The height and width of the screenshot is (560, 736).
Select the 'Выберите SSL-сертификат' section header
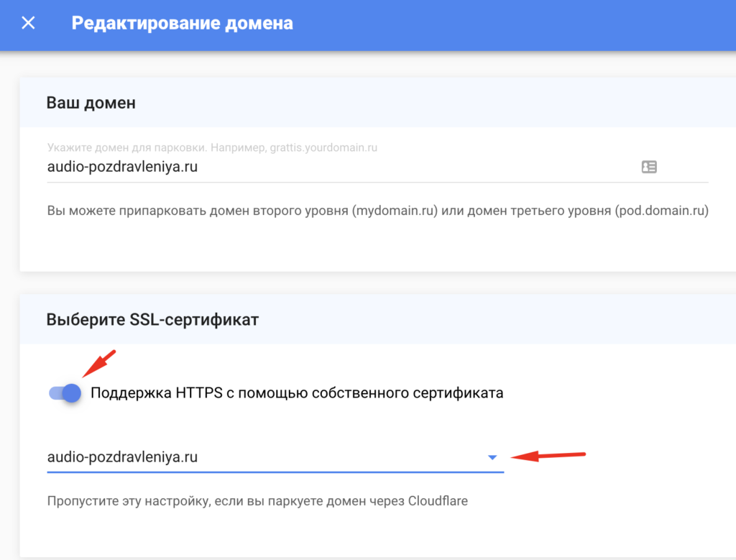(x=152, y=320)
